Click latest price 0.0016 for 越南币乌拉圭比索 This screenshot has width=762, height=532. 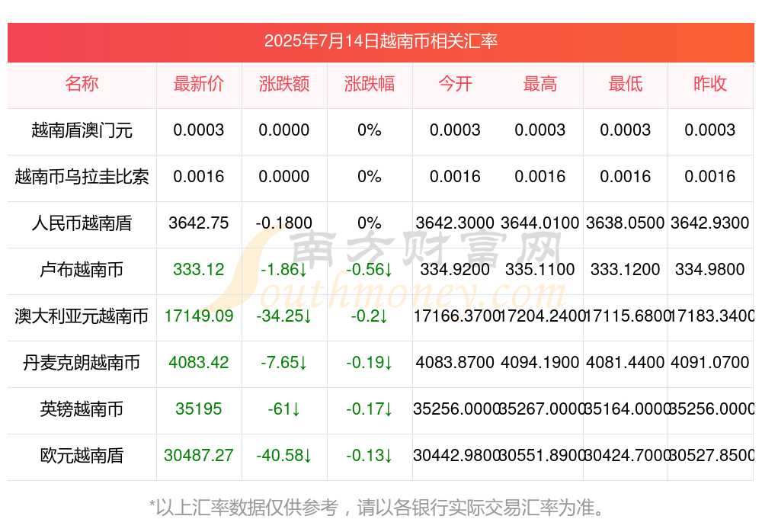199,177
